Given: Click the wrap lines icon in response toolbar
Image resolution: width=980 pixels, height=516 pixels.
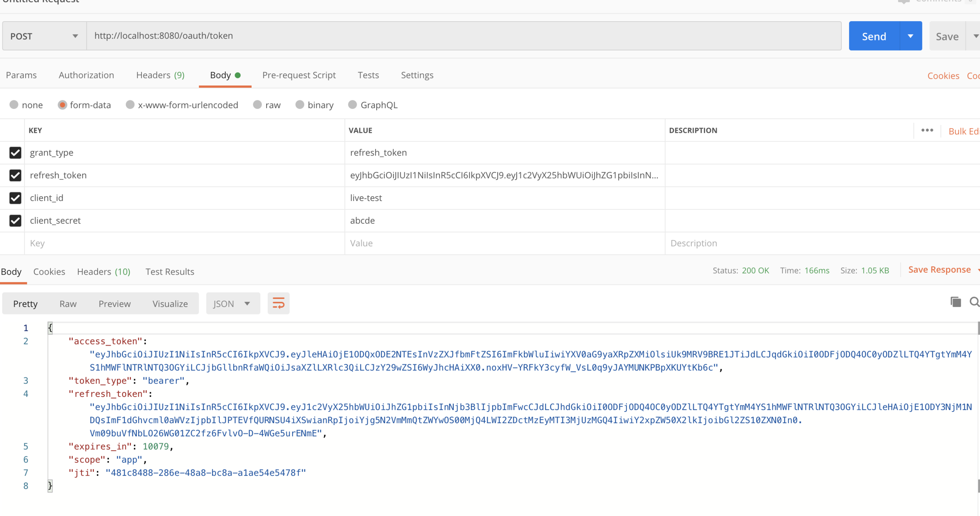Looking at the screenshot, I should [278, 303].
